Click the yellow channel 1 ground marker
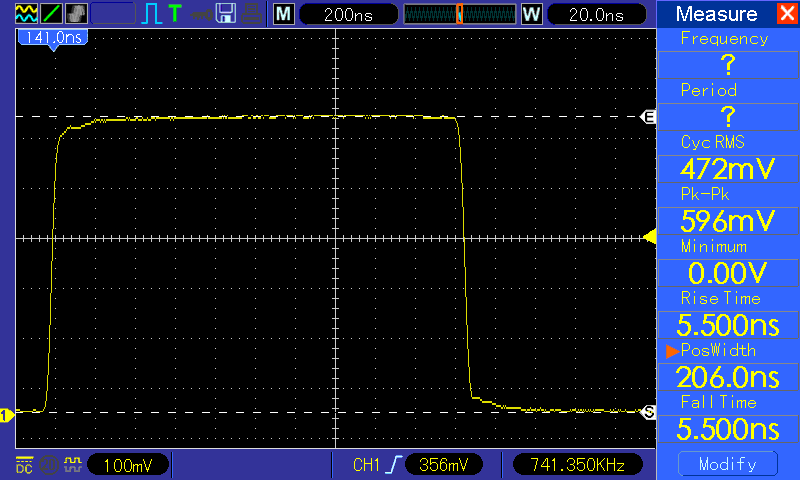The width and height of the screenshot is (800, 480). tap(7, 415)
